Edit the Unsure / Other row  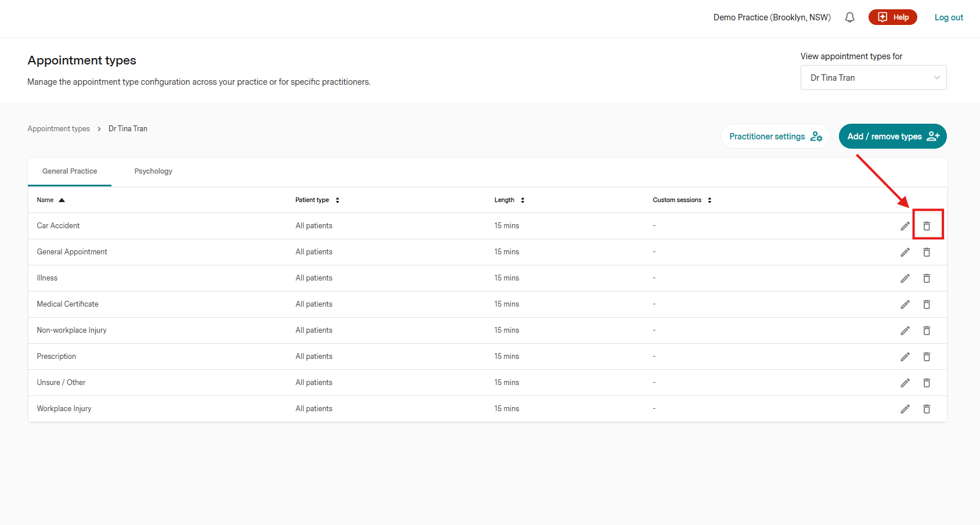point(905,383)
